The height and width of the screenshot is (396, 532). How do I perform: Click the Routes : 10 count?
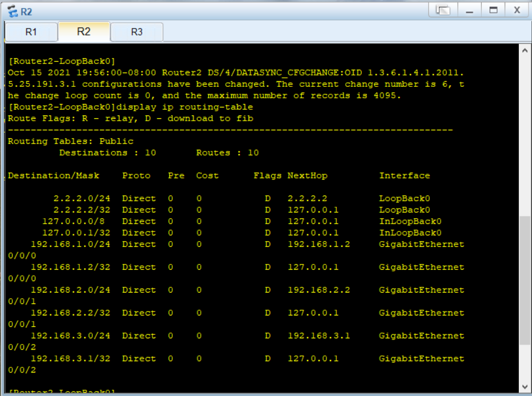click(227, 153)
